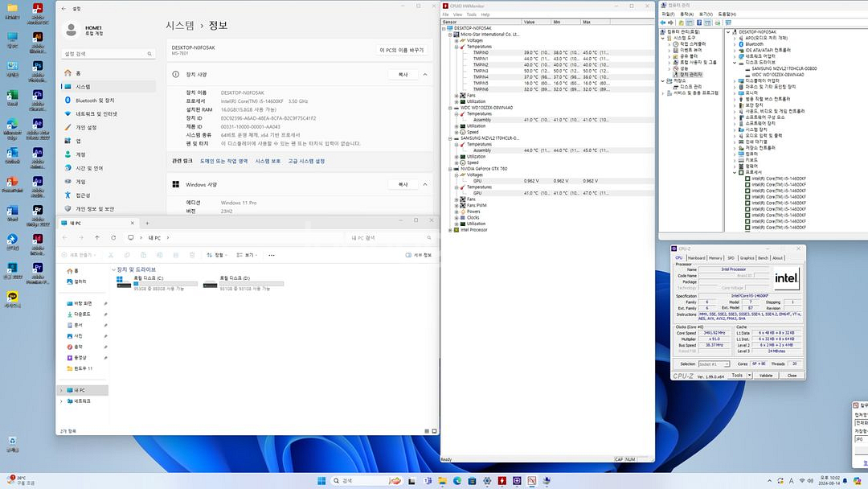
Task: Switch File Explorer to details list view
Action: 426,431
